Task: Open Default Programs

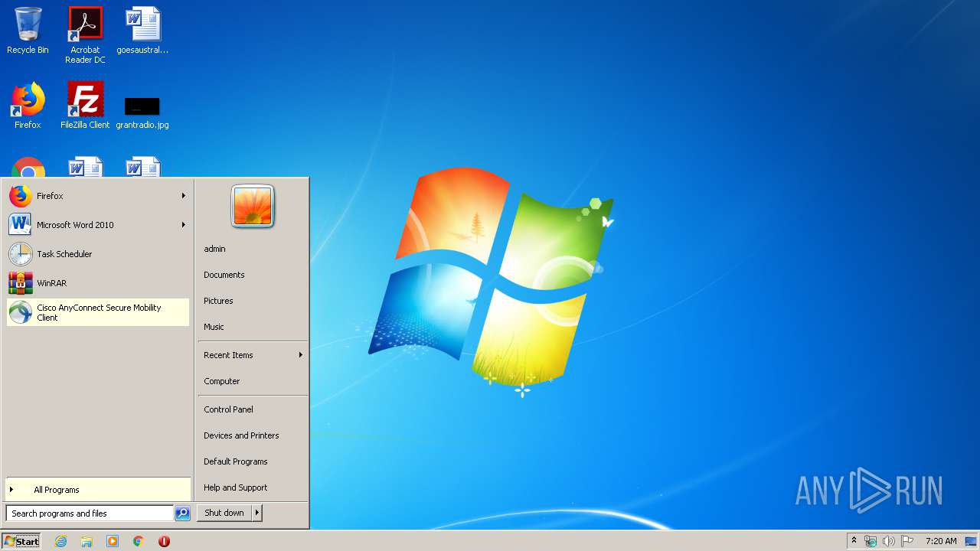Action: coord(236,461)
